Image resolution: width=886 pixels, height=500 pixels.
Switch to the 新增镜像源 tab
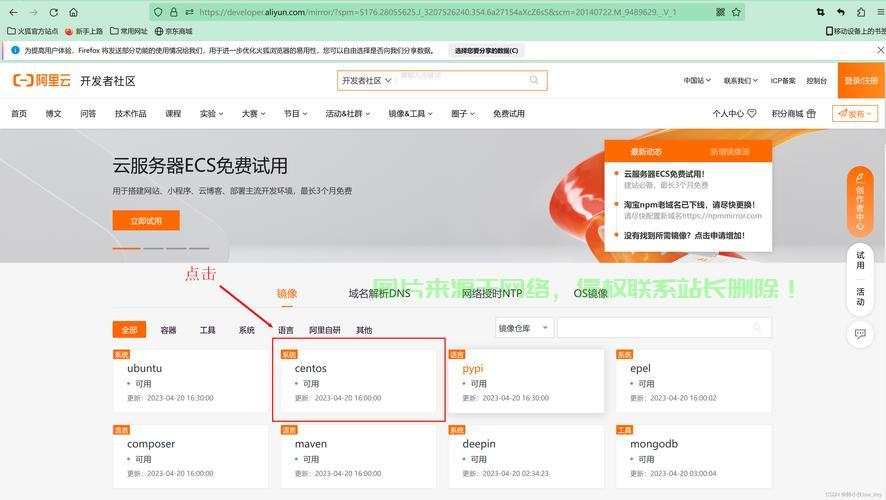click(730, 152)
